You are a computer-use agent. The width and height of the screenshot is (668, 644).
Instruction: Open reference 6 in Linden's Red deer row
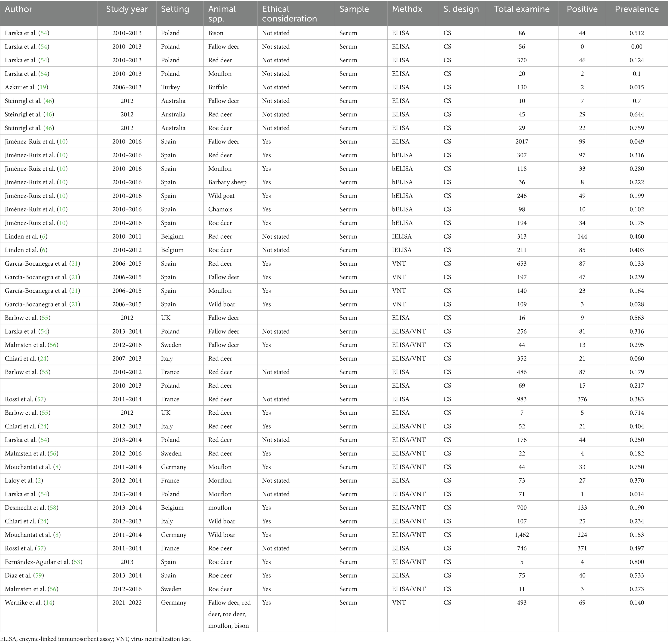point(44,237)
